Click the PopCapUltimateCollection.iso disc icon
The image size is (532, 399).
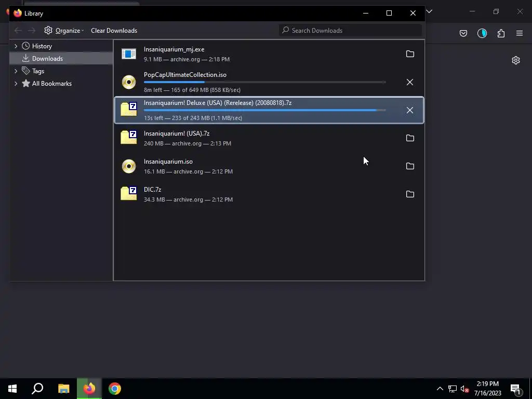[x=129, y=82]
